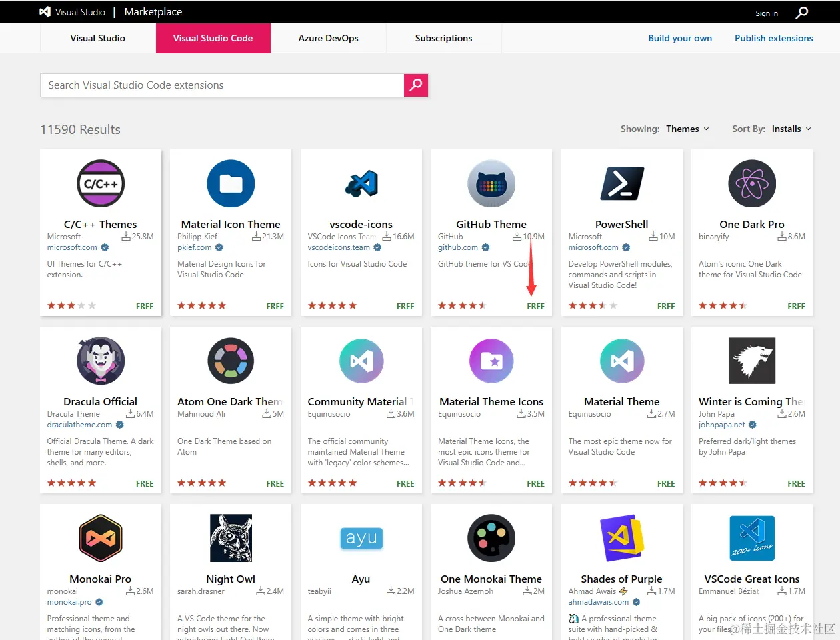Visit the pkief.com publisher link

[x=195, y=247]
